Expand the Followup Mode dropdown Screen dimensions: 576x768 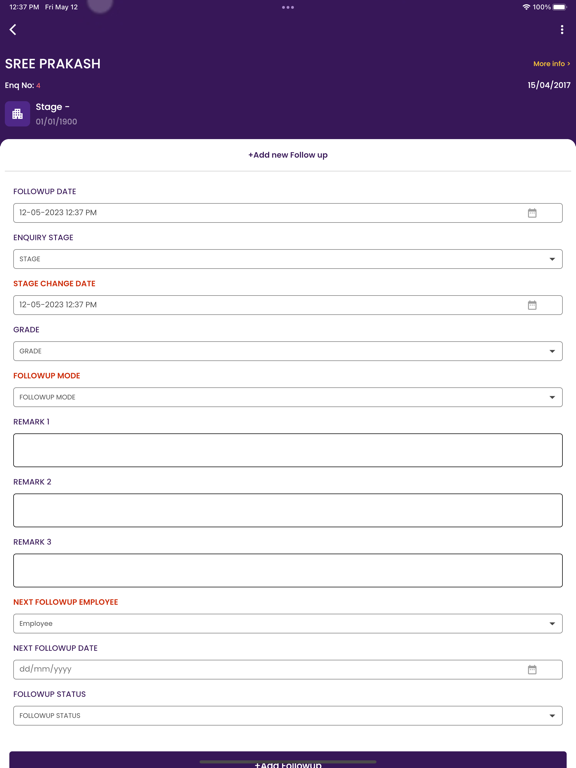click(288, 397)
